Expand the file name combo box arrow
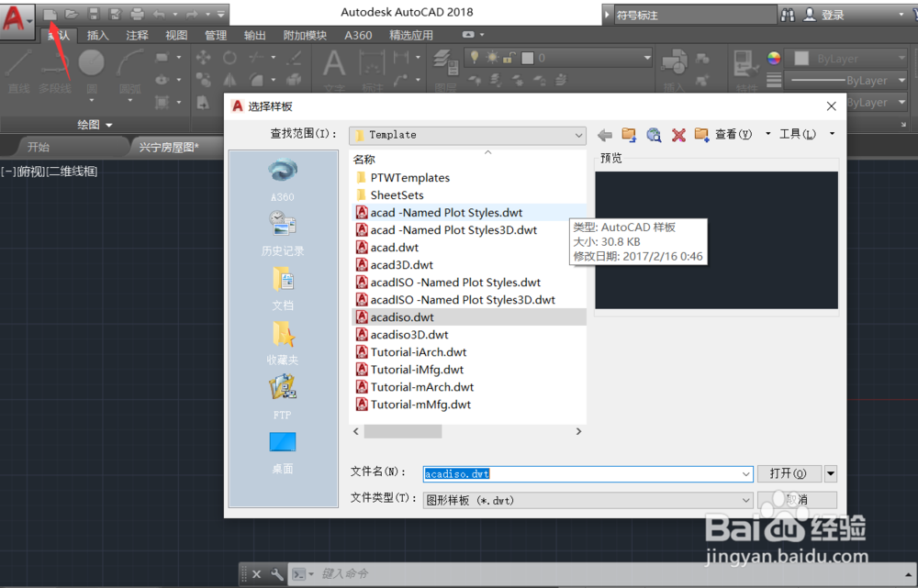918x588 pixels. [745, 474]
